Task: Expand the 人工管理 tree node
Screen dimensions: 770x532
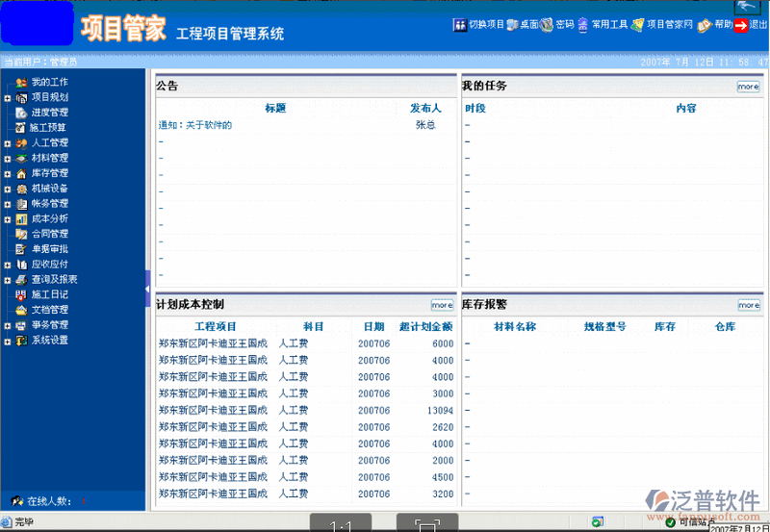Action: click(8, 143)
